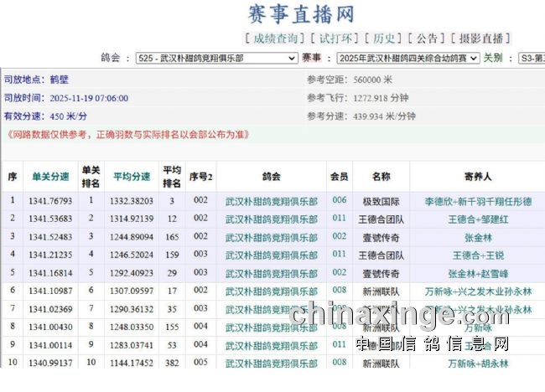Screen dimensions: 545x392
Task: Expand the 鸽会 club dropdown
Action: click(216, 59)
